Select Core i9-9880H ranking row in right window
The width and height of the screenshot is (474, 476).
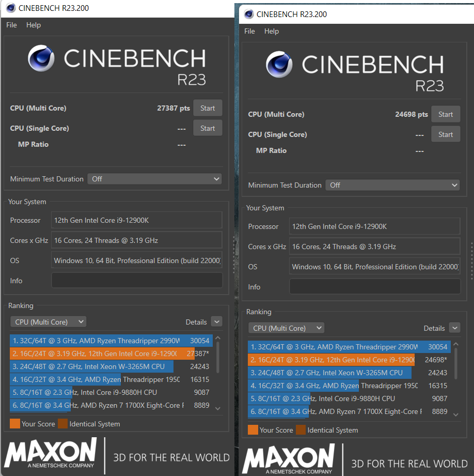(349, 398)
